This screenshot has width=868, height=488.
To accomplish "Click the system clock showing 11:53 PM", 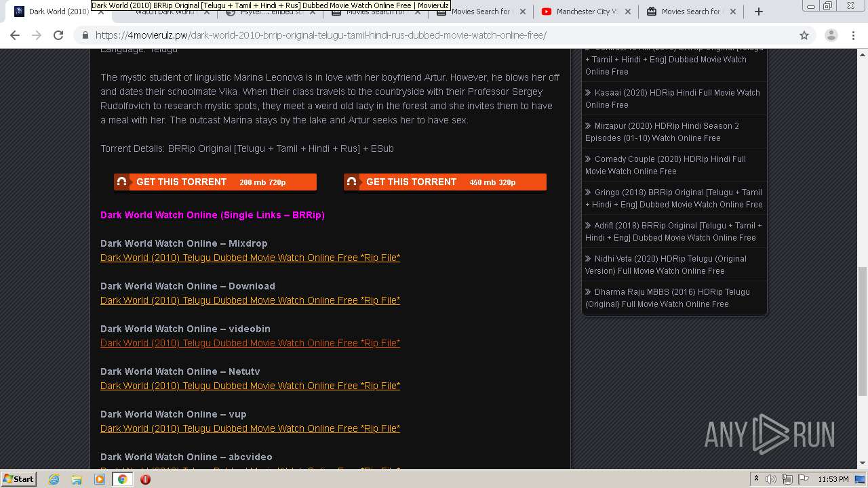I will click(833, 479).
